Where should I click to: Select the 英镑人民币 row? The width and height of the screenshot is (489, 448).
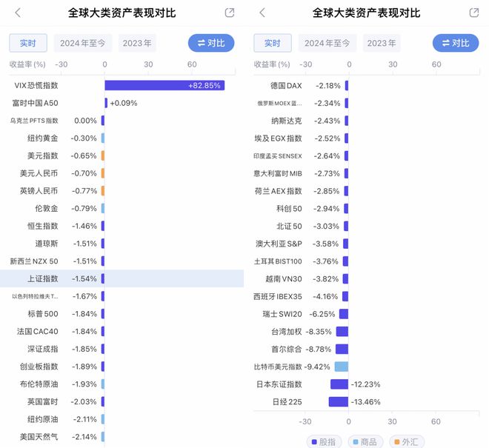(x=122, y=191)
